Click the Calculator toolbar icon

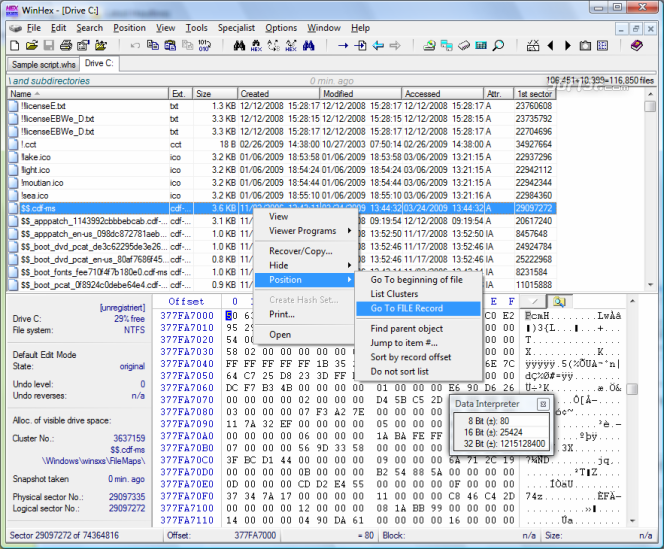point(481,45)
